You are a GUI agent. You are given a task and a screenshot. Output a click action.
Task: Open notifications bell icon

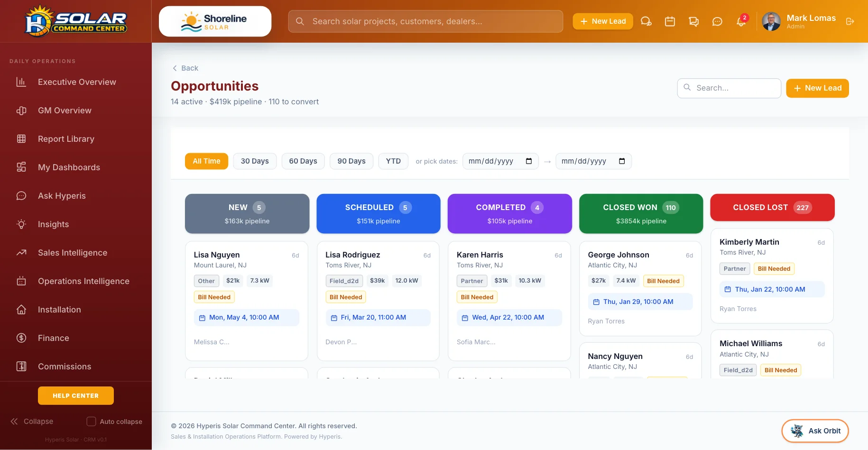click(741, 21)
